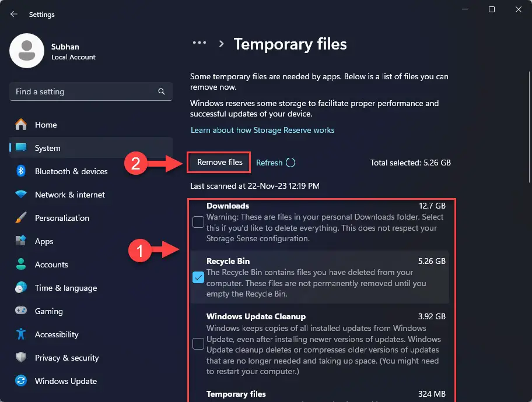This screenshot has height=402, width=532.
Task: Click the Recycle Bin item title
Action: point(228,261)
